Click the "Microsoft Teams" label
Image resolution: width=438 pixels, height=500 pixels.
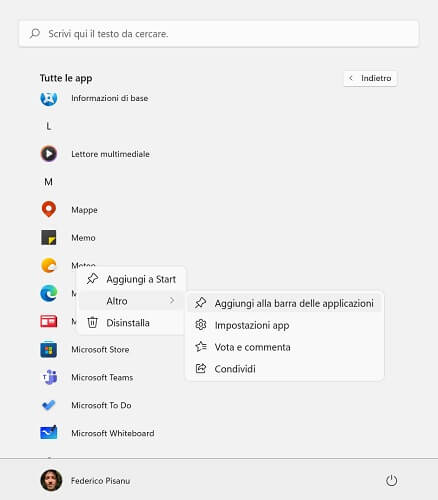tap(102, 378)
